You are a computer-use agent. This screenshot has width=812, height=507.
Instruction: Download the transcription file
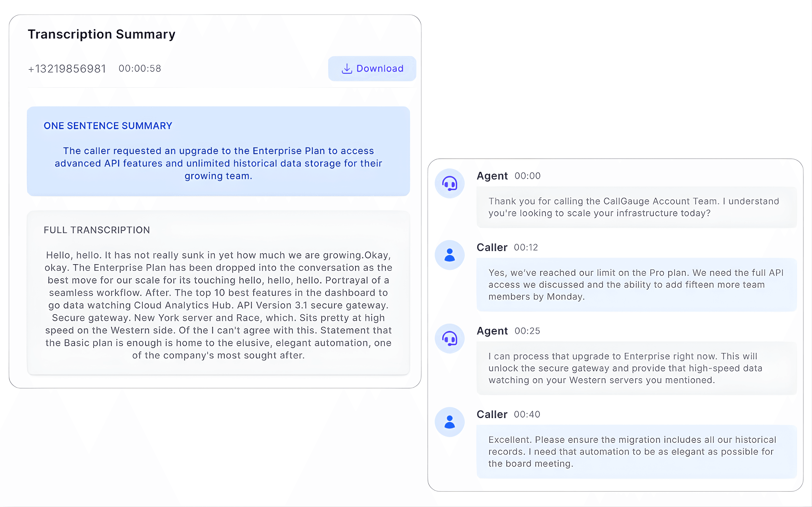pos(372,68)
